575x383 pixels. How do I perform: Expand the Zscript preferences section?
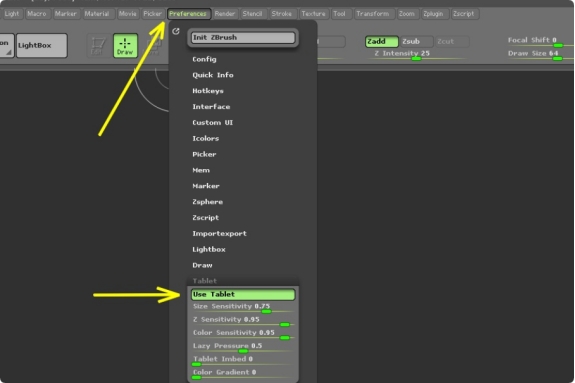[x=205, y=217]
